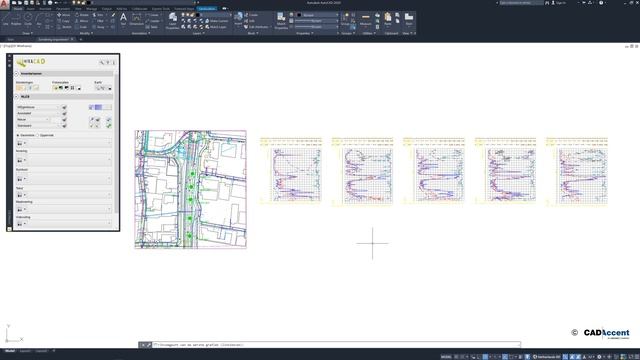The width and height of the screenshot is (640, 360).
Task: Open the Start file tab
Action: click(x=11, y=40)
